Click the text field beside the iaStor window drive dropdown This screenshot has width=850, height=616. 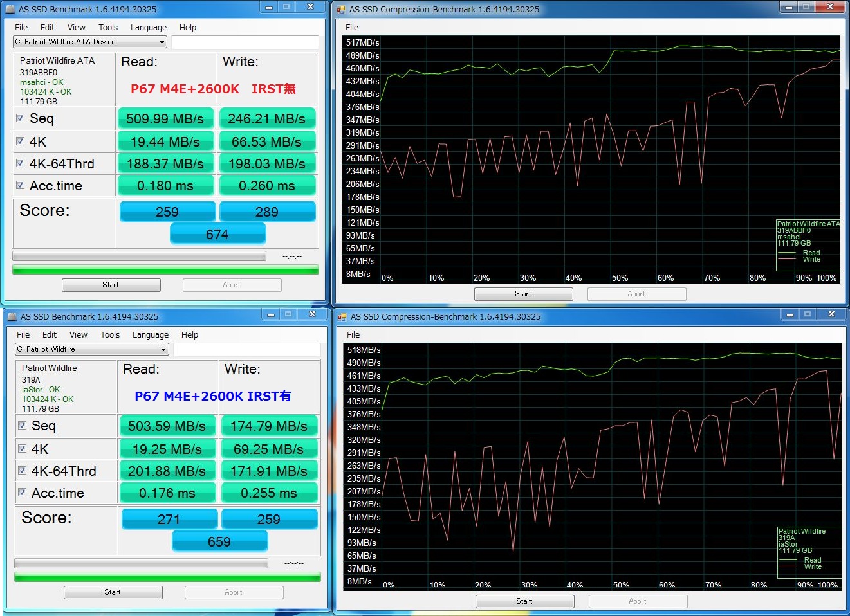point(247,349)
